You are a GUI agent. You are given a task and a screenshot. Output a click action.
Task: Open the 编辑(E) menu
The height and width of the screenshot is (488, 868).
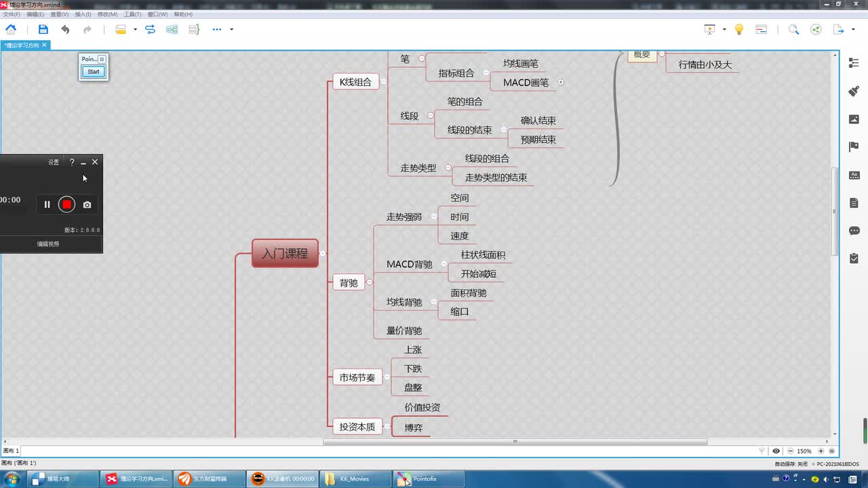click(35, 14)
